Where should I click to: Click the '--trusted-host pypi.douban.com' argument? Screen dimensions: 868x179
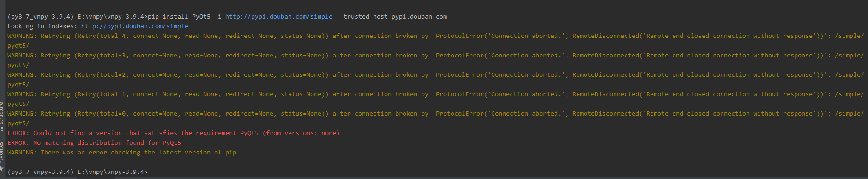[x=392, y=16]
